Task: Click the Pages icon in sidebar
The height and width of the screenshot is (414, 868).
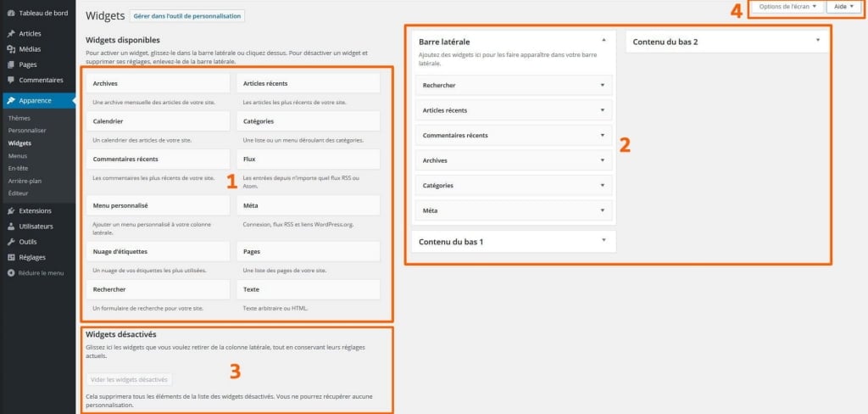Action: [10, 64]
